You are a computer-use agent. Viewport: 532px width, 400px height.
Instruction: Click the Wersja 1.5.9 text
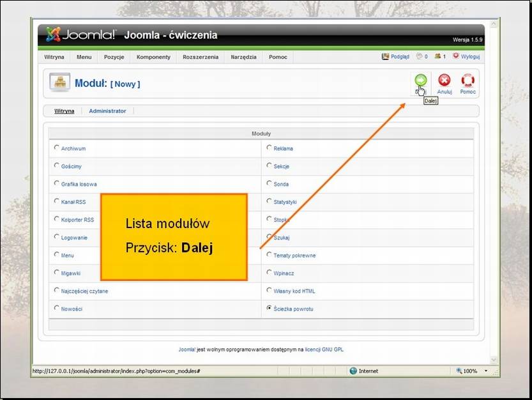467,40
